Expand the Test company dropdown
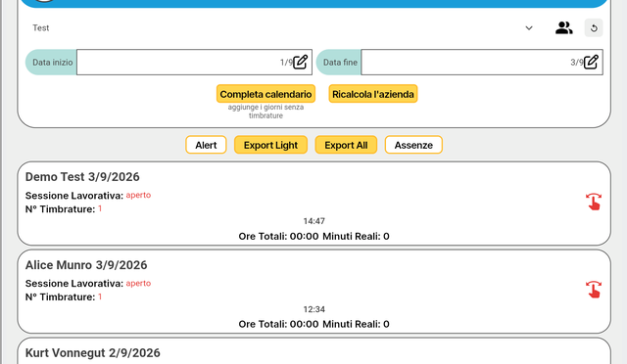Image resolution: width=627 pixels, height=364 pixels. point(529,28)
